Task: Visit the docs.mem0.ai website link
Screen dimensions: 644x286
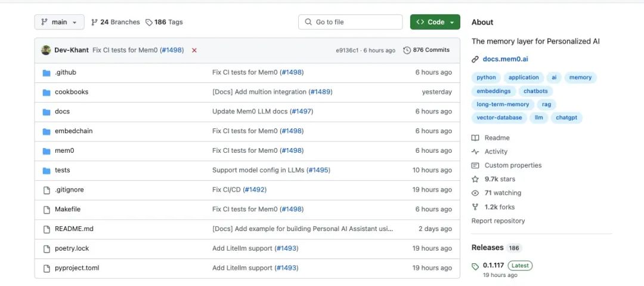Action: click(x=505, y=59)
